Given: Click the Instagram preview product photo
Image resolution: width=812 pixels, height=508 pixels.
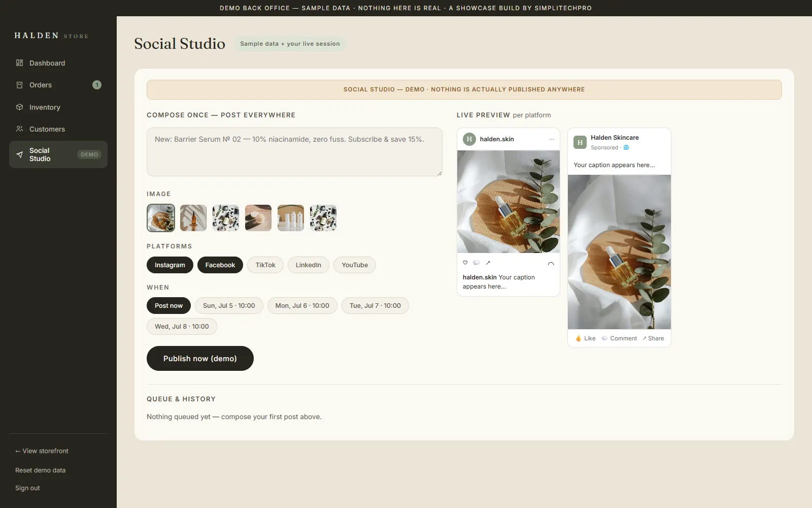Looking at the screenshot, I should coord(509,202).
